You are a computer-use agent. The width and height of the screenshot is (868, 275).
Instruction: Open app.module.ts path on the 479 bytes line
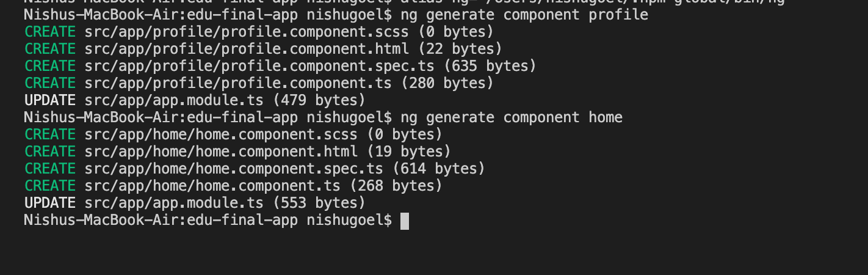(x=174, y=100)
